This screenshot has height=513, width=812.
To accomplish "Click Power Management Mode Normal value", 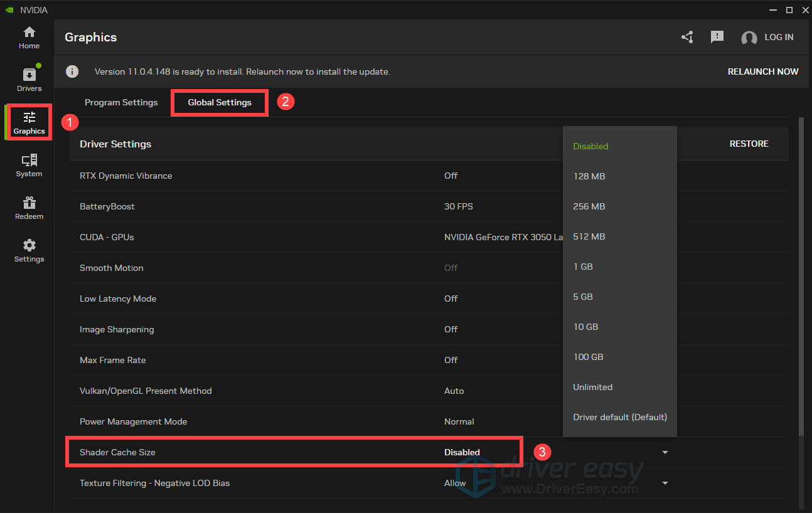I will click(459, 421).
